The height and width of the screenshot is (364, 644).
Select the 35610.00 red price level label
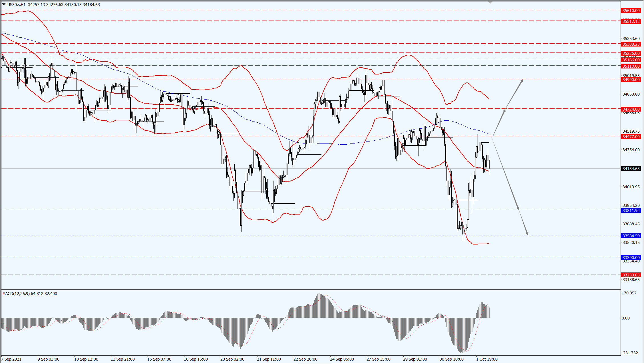tap(631, 11)
